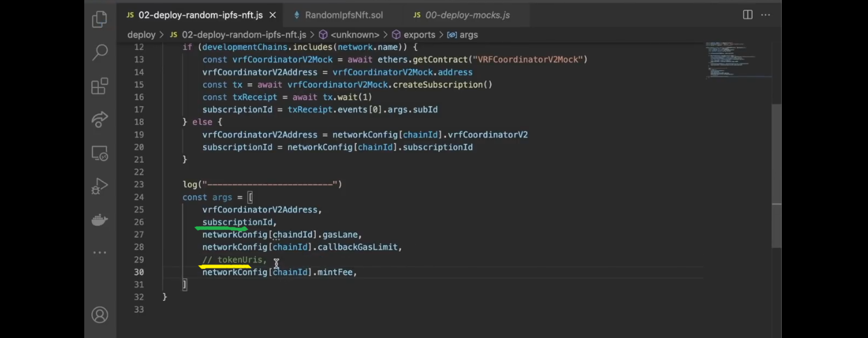
Task: Click "developmentChains" on line 12
Action: pos(244,47)
